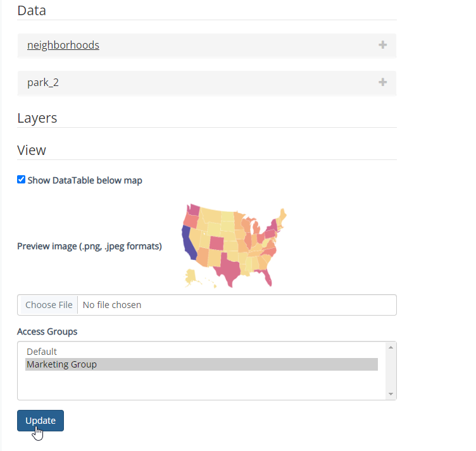This screenshot has width=476, height=451.
Task: Click the Update button
Action: (41, 421)
